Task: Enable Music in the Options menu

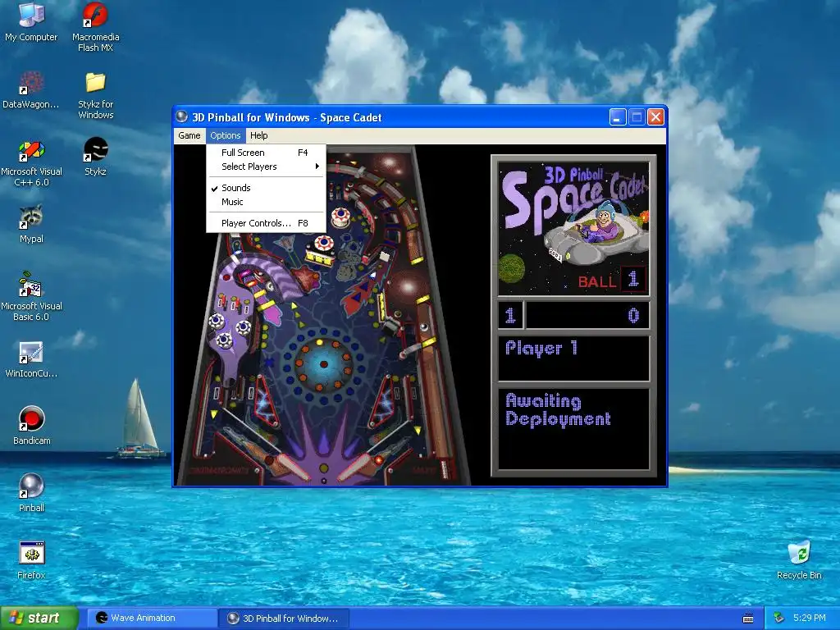Action: point(267,202)
